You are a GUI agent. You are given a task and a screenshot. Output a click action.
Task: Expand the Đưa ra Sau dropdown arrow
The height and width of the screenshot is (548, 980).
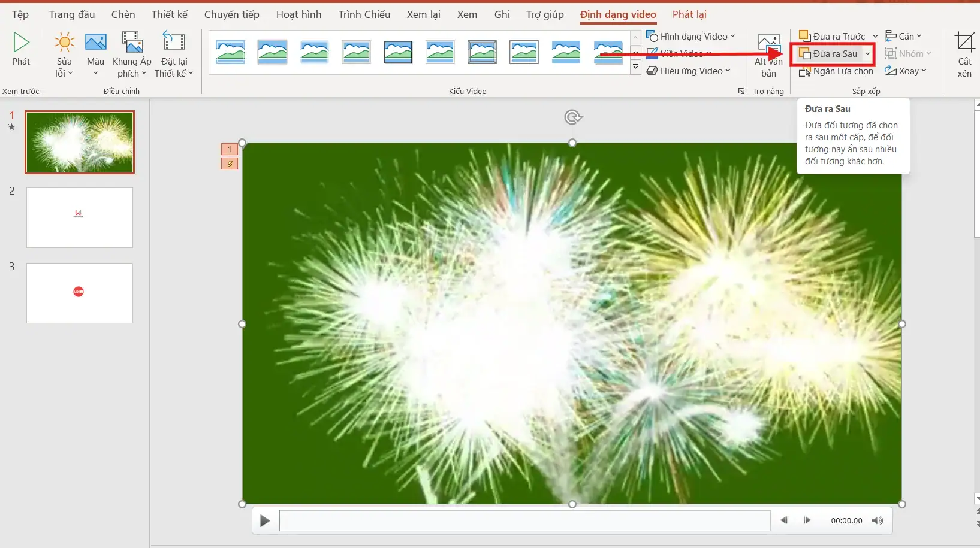pyautogui.click(x=867, y=54)
